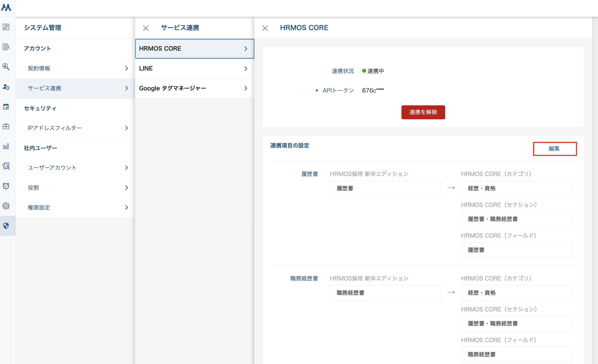Click the 連携項目の設定 heading

coord(290,146)
